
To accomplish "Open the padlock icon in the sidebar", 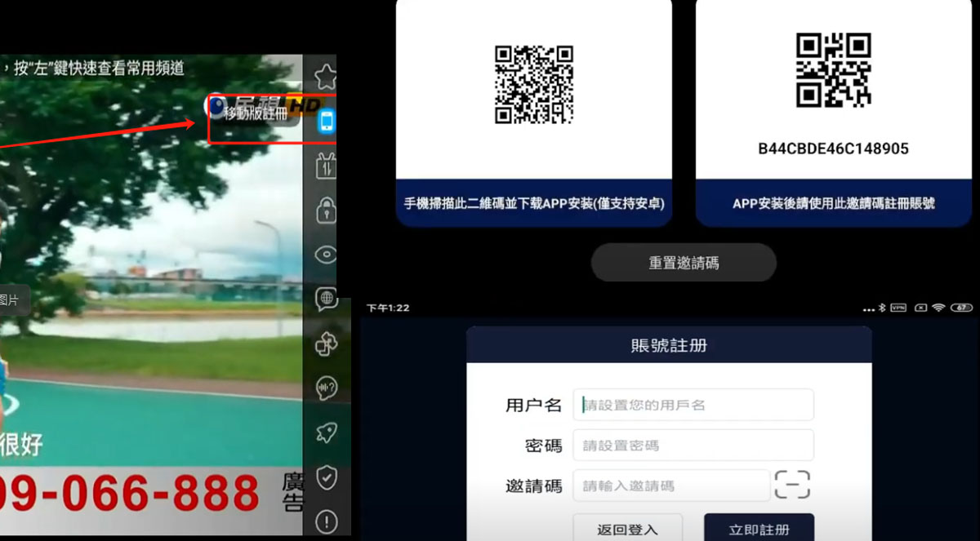I will tap(326, 210).
